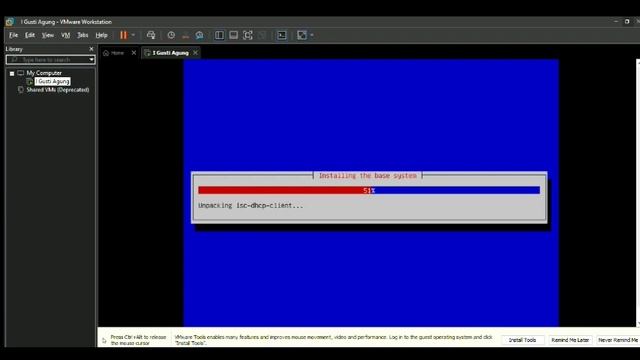Open the library search dropdown arrow
640x360 pixels.
point(91,60)
